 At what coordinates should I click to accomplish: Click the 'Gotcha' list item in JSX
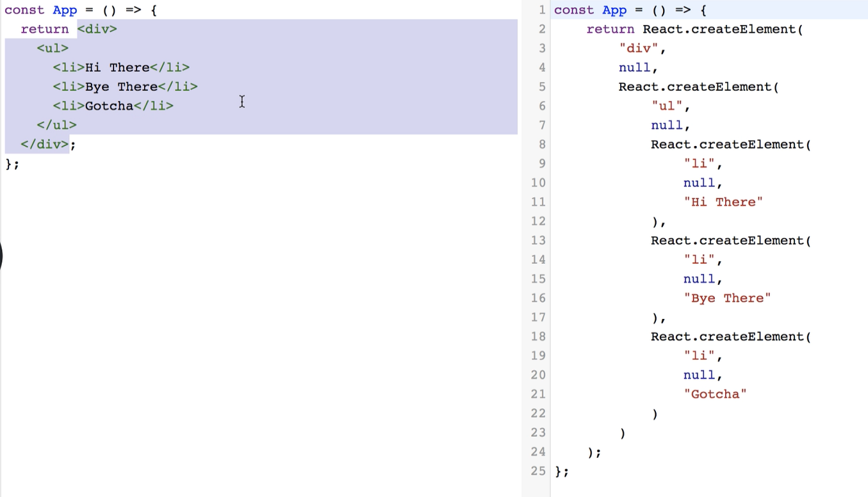(113, 106)
